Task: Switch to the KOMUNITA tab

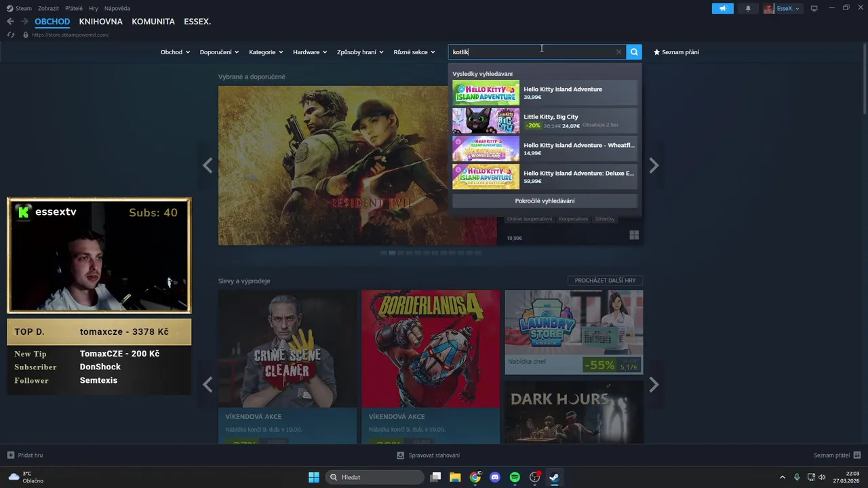Action: 153,22
